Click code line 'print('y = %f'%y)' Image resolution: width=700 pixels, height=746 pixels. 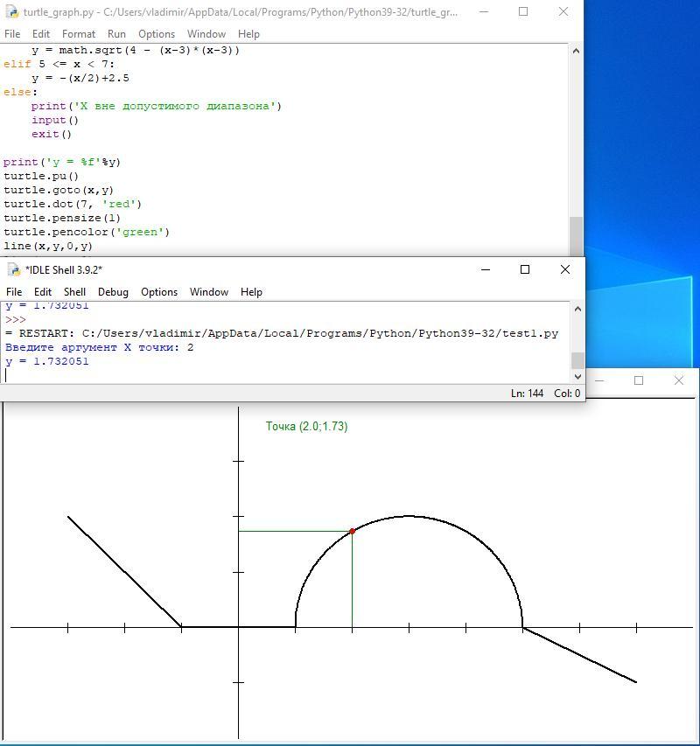(62, 163)
